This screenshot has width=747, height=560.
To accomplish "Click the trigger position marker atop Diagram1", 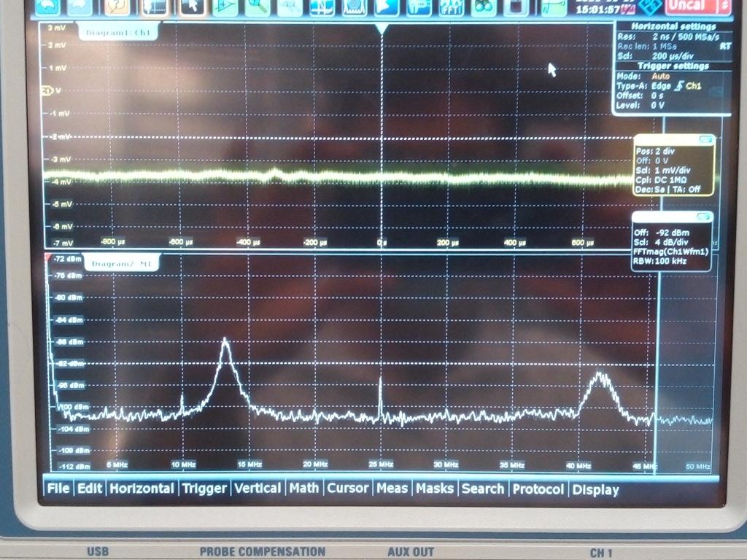I will pos(382,29).
